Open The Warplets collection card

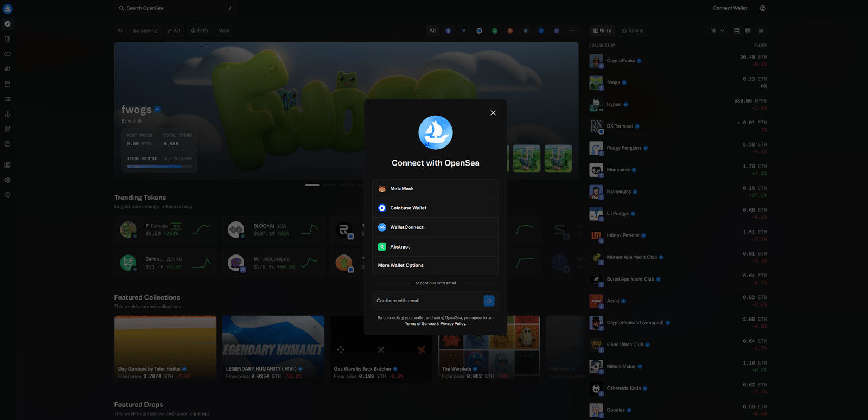click(x=489, y=349)
